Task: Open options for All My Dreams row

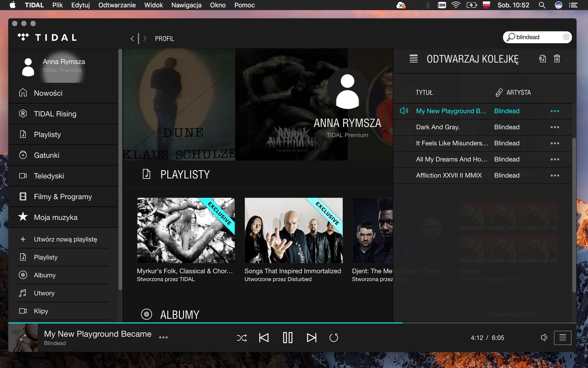Action: [x=555, y=159]
